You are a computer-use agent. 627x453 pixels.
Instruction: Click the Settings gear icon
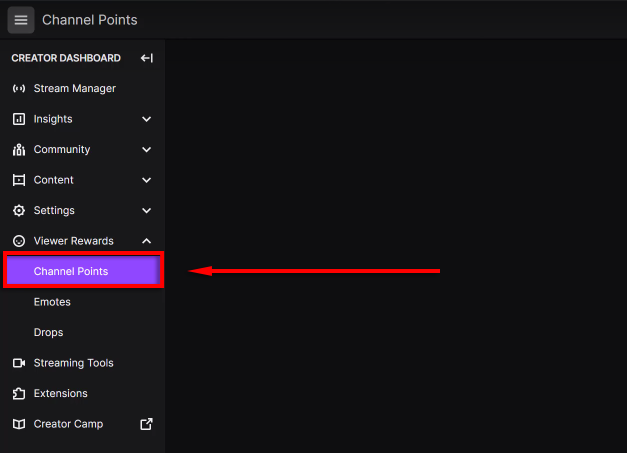coord(18,211)
